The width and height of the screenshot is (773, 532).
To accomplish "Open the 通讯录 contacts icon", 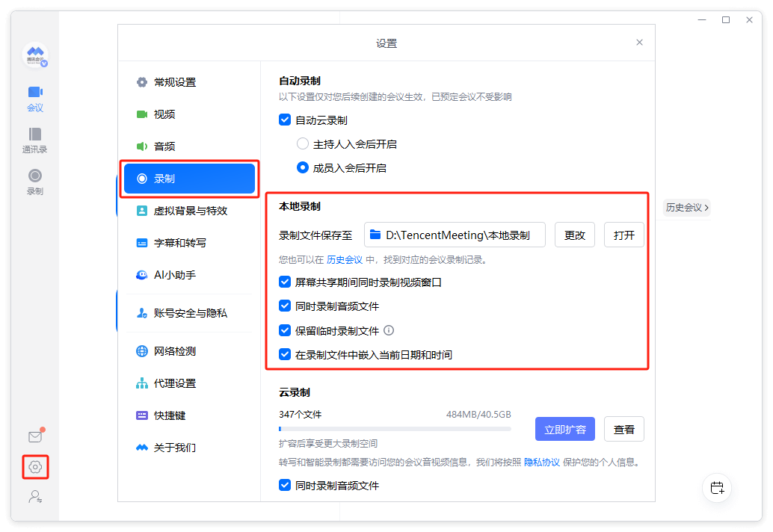I will [35, 140].
